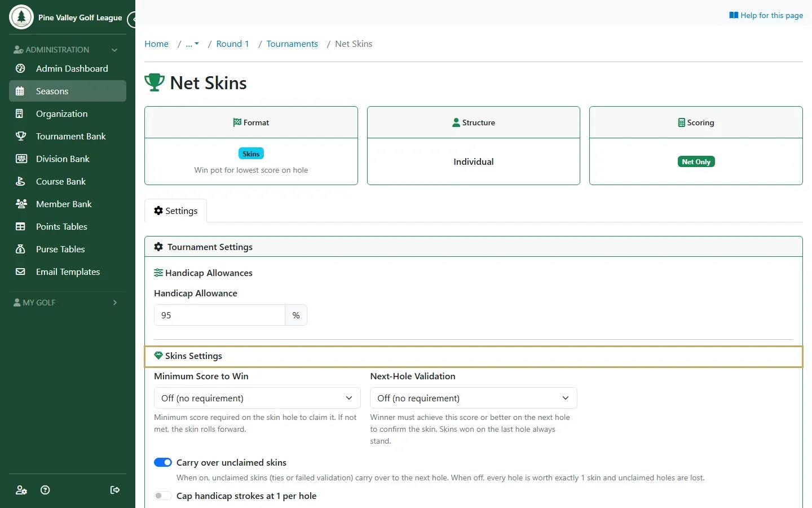Navigate to Round 1 breadcrumb
Viewport: 812px width, 508px height.
[x=233, y=44]
